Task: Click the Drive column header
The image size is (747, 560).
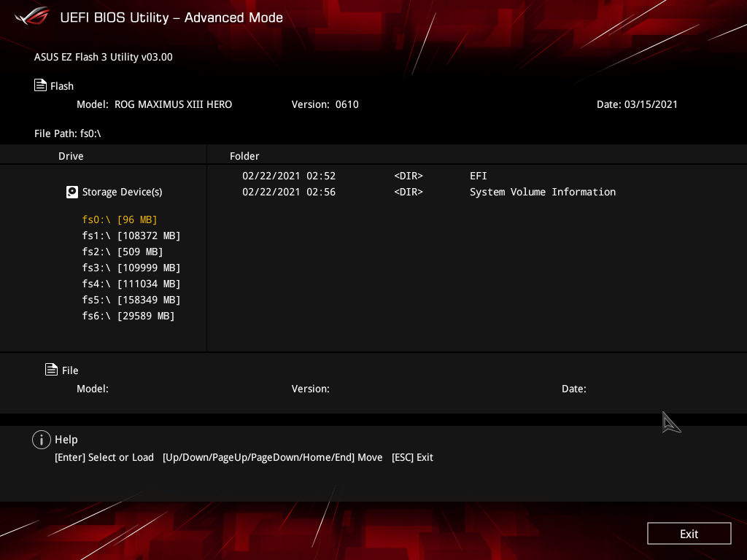Action: click(71, 156)
